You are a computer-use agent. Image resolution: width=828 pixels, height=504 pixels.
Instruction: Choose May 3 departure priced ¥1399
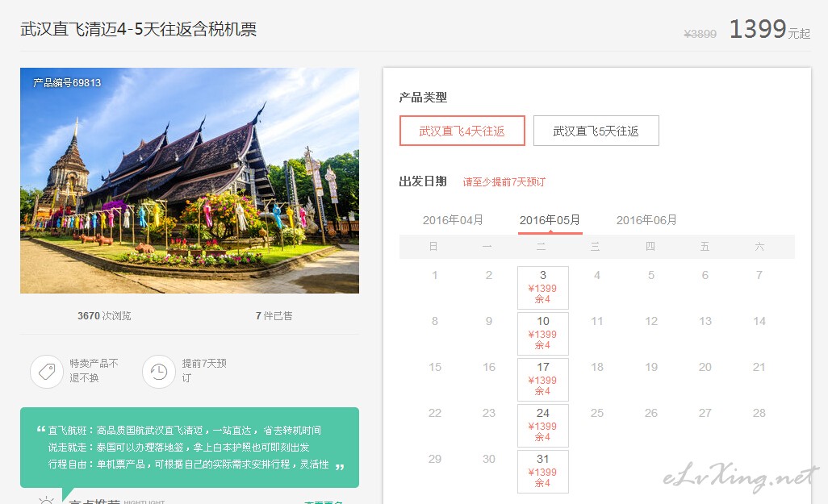(x=543, y=288)
